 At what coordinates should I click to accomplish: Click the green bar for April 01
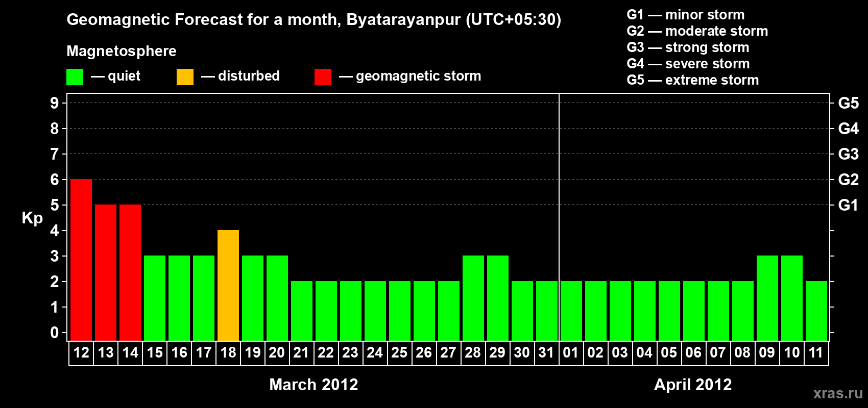tap(571, 311)
